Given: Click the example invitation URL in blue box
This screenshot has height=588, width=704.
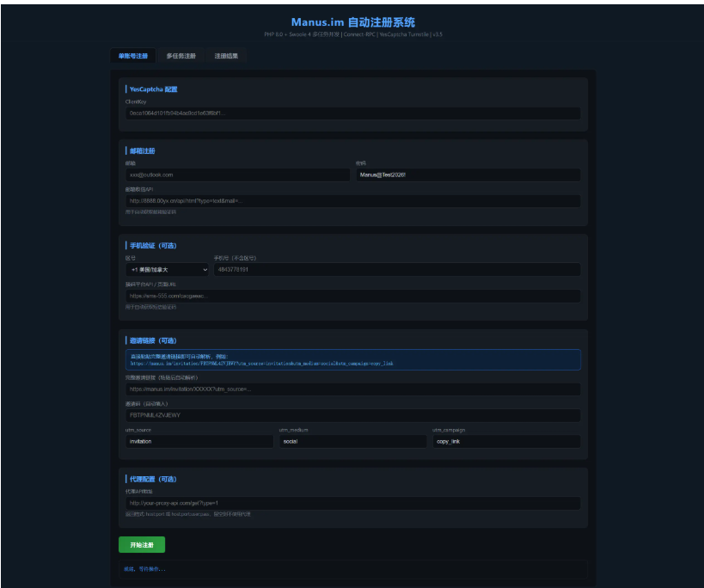Looking at the screenshot, I should pyautogui.click(x=262, y=364).
